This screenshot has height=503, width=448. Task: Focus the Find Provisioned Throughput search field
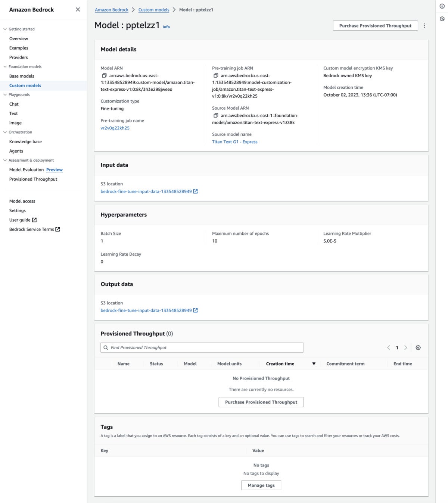pyautogui.click(x=202, y=348)
